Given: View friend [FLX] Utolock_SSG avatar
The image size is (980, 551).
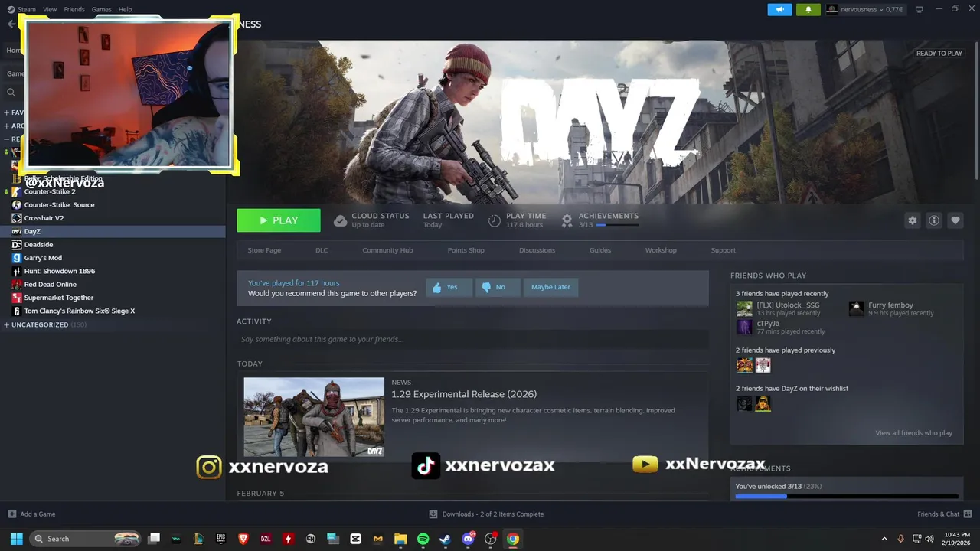Looking at the screenshot, I should (x=744, y=308).
